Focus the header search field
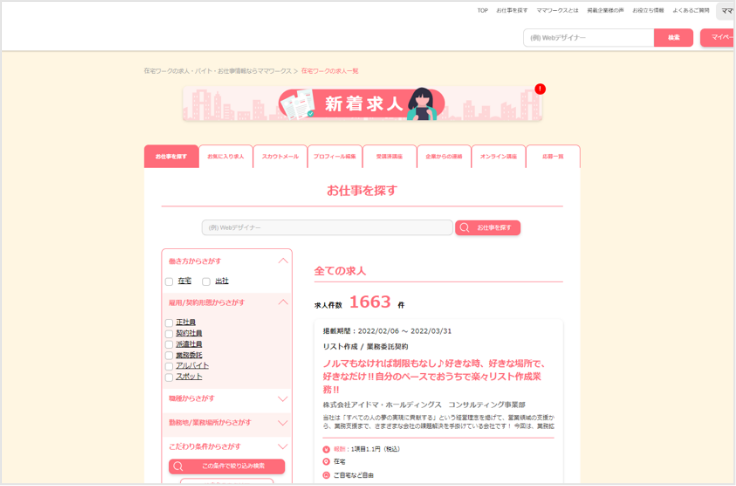Viewport: 736px width, 486px height. (x=589, y=38)
